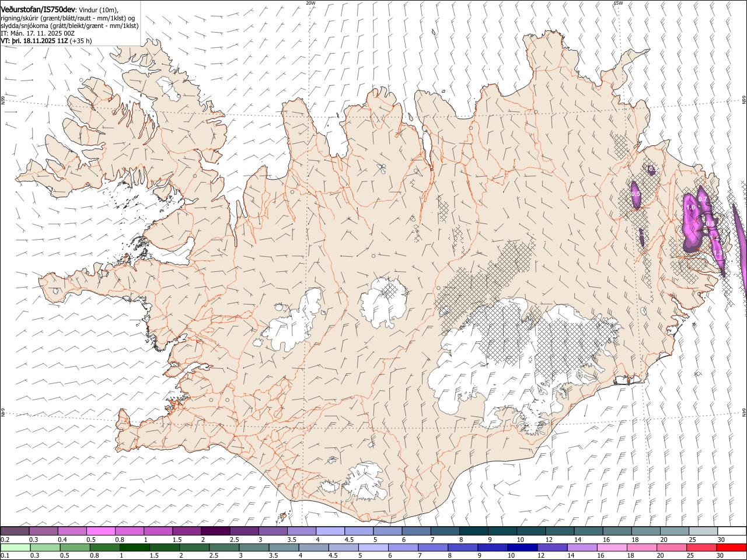
Task: Click the 1.6 snowfall value on the map
Action: 690,207
